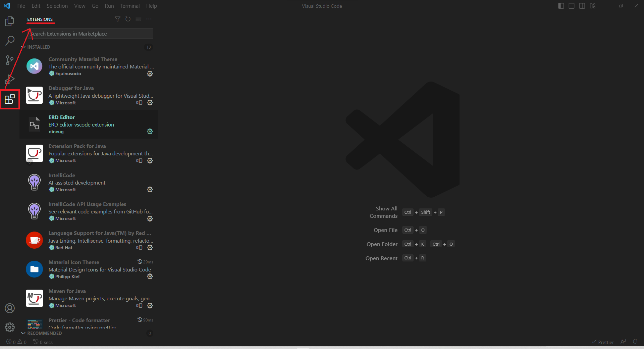Click the remote sync icon on Debugger for Java

(140, 103)
